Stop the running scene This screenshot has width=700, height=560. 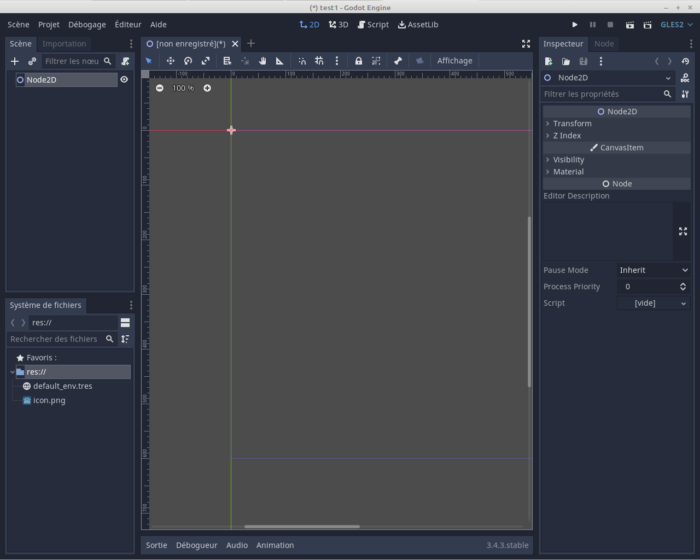click(x=610, y=25)
